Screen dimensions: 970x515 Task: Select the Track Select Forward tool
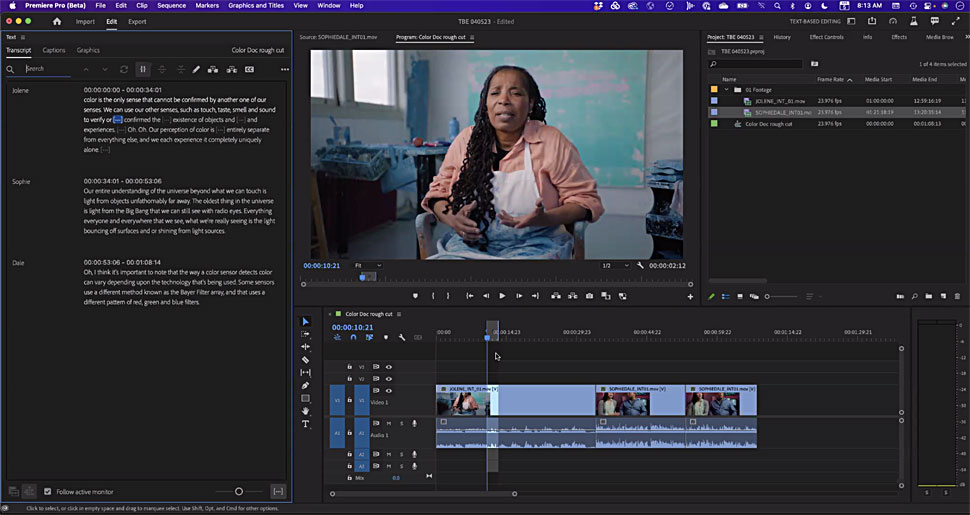tap(306, 334)
